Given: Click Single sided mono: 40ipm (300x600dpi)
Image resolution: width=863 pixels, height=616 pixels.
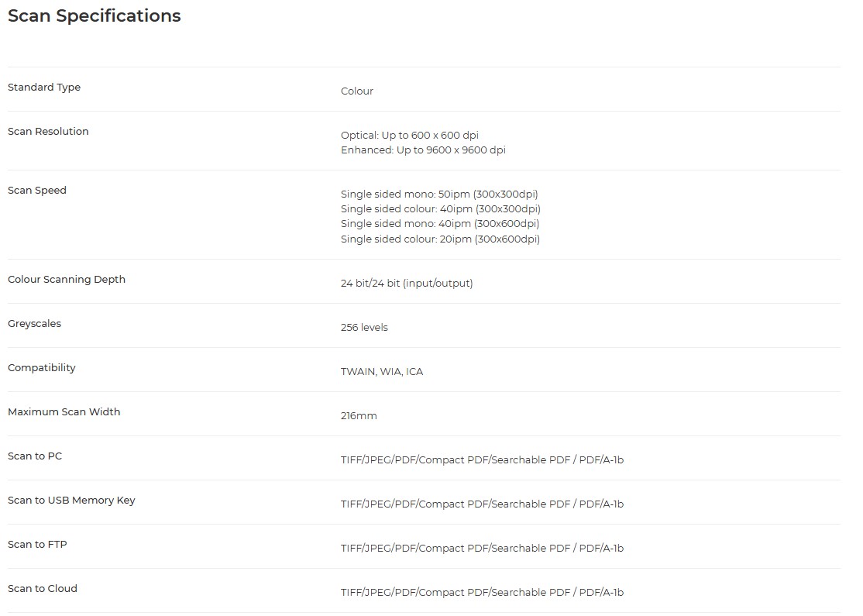Looking at the screenshot, I should pyautogui.click(x=440, y=223).
